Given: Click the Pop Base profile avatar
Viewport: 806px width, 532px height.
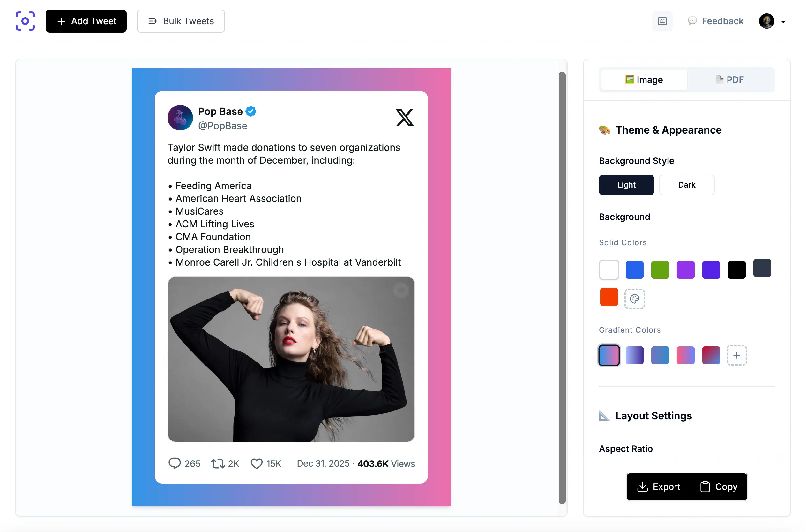Looking at the screenshot, I should pos(180,118).
